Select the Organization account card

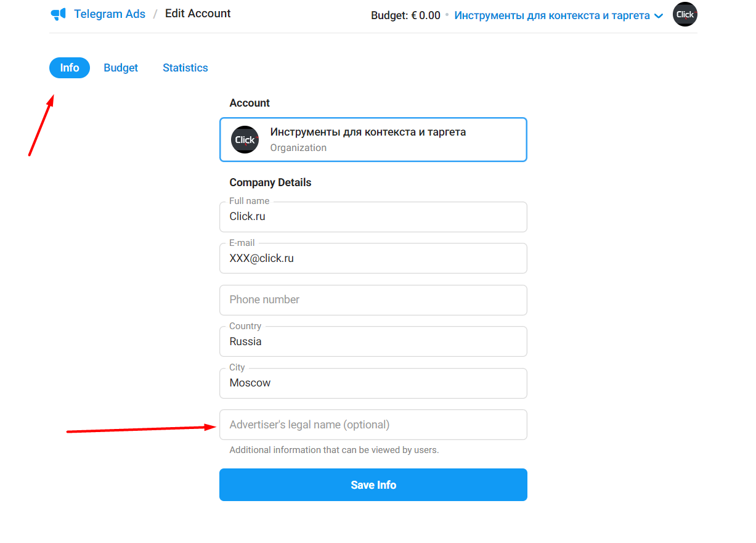373,140
